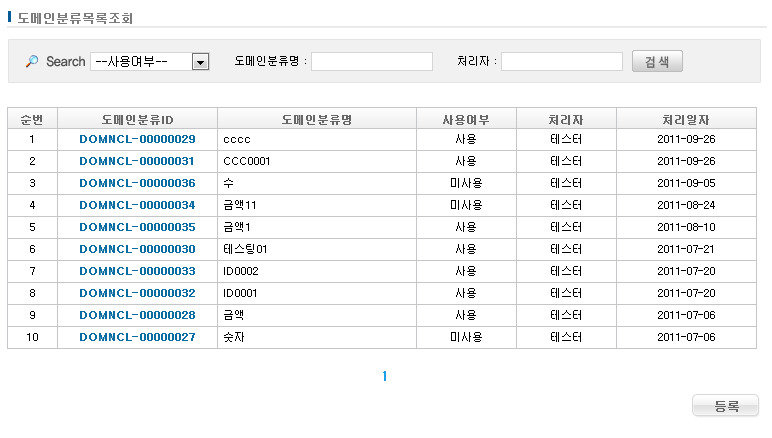Click DOMNCL-00000027 link
Image resolution: width=772 pixels, height=438 pixels.
click(x=137, y=337)
